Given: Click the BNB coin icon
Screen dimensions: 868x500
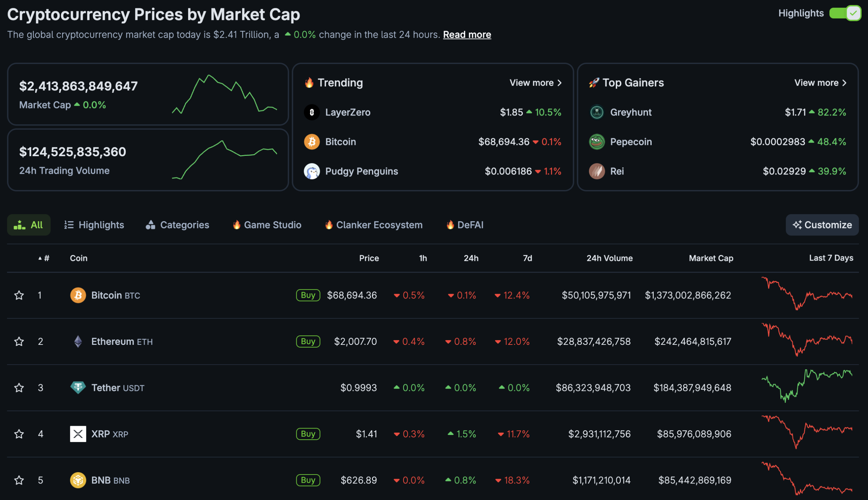Looking at the screenshot, I should [x=78, y=480].
